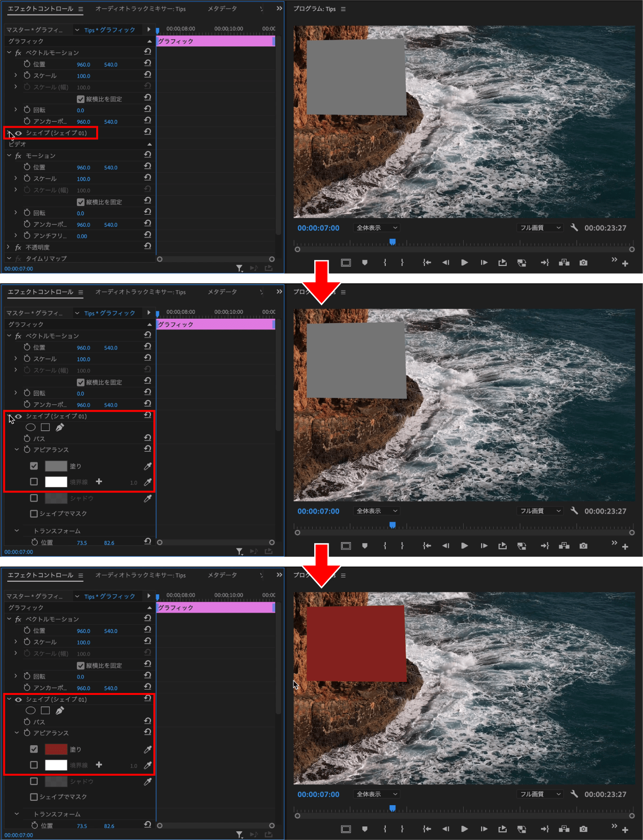Open red 塗り color swatch in bottom screenshot
This screenshot has height=840, width=643.
point(56,749)
